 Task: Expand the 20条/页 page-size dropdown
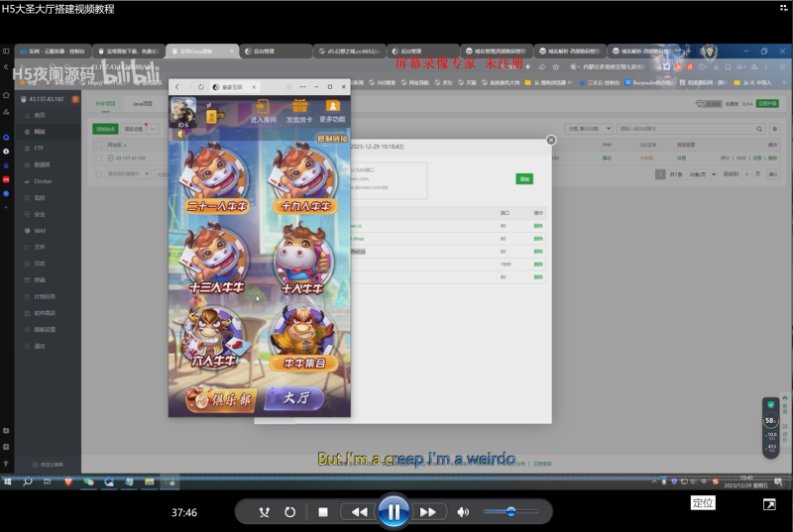pos(704,173)
